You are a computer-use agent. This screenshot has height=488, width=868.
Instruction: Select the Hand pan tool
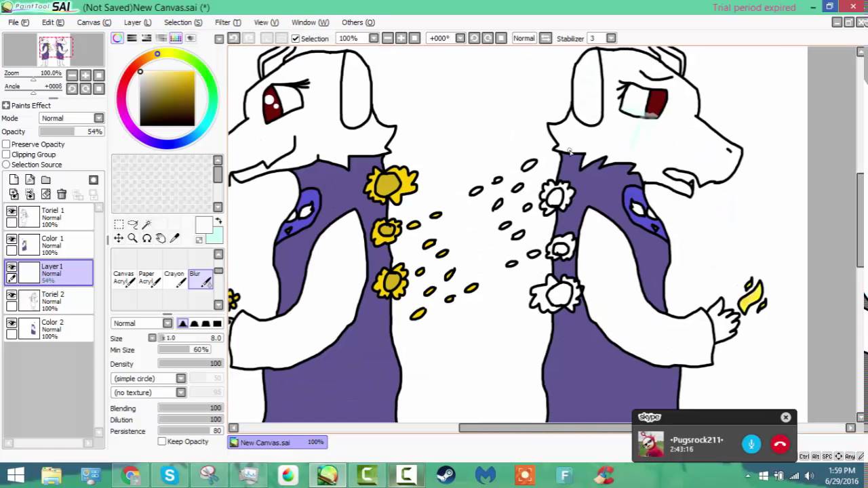click(x=161, y=239)
